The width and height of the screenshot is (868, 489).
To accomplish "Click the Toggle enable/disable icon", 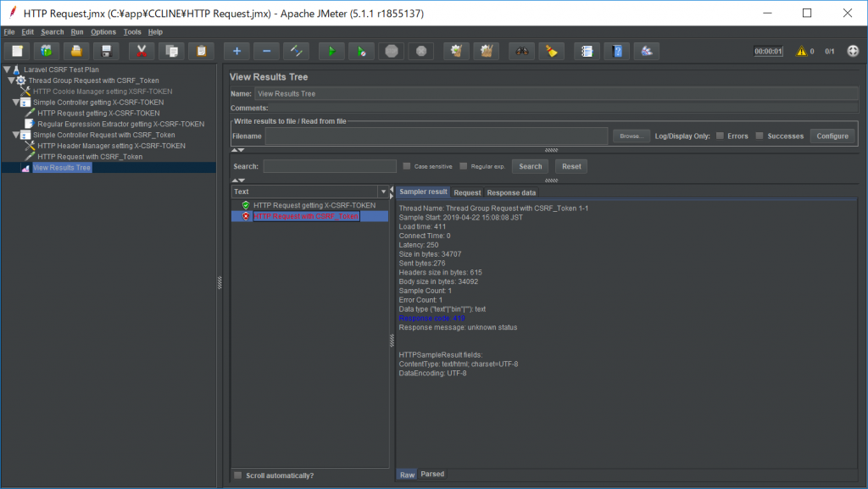I will pyautogui.click(x=296, y=52).
